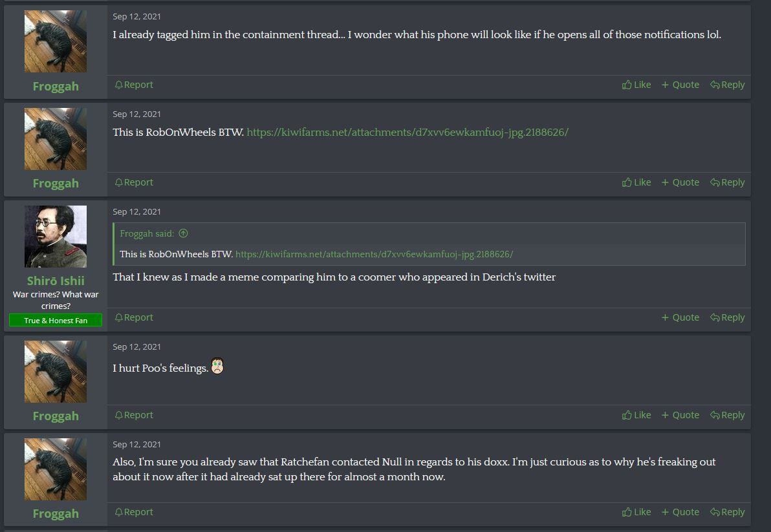Quote the Ratchefan doxx post
The image size is (771, 532).
coord(680,512)
